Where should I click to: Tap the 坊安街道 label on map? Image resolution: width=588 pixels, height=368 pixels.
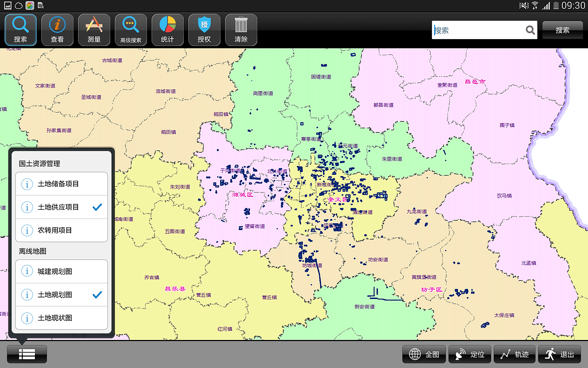click(378, 259)
